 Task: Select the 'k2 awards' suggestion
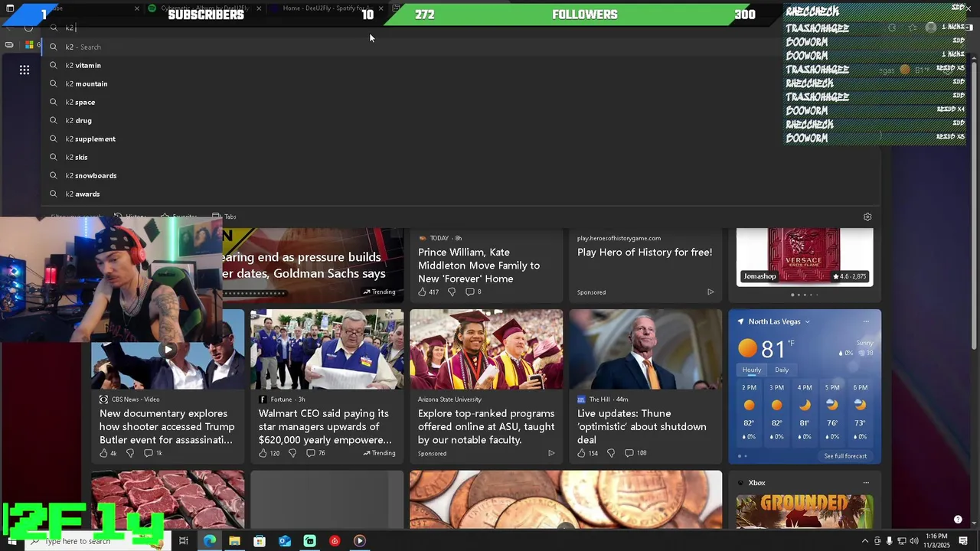coord(83,194)
